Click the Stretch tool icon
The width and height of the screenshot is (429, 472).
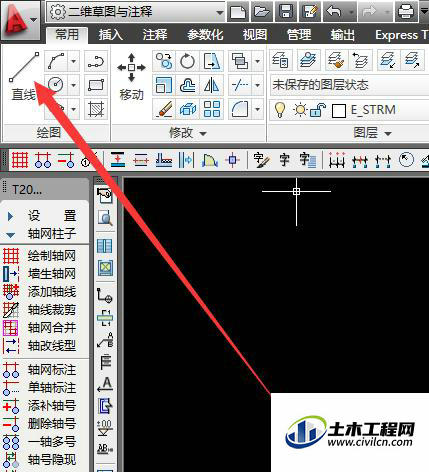pyautogui.click(x=212, y=61)
